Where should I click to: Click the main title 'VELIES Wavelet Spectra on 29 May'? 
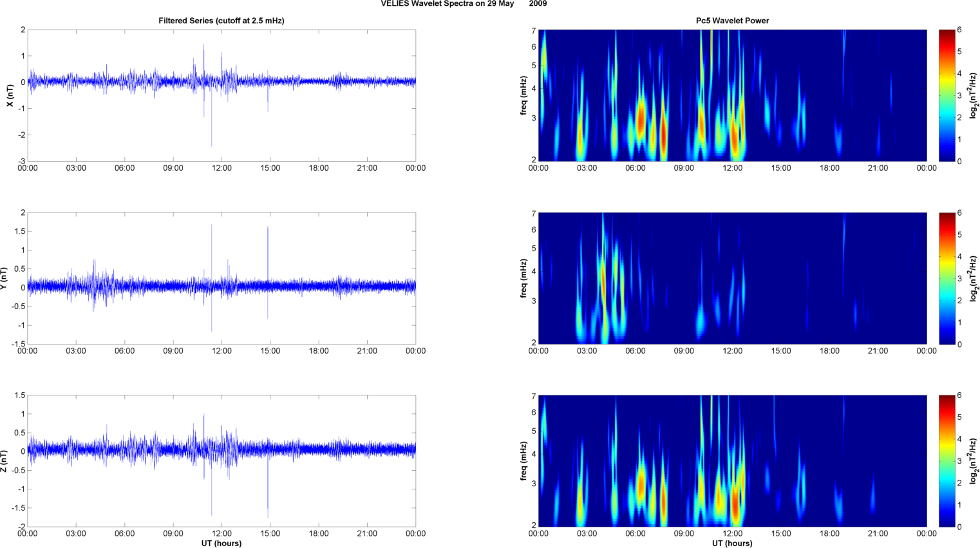tap(448, 4)
